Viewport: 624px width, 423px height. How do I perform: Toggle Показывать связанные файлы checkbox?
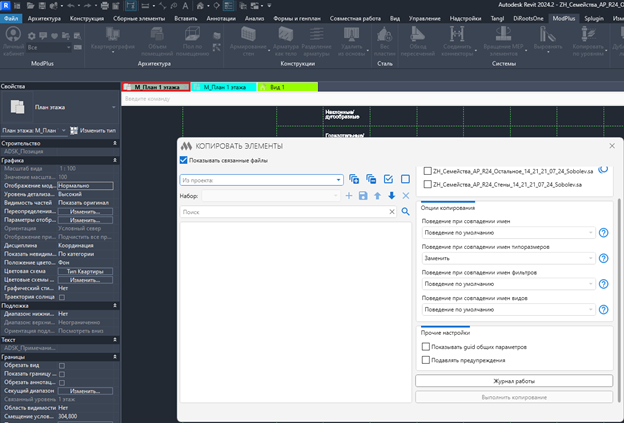(x=183, y=160)
